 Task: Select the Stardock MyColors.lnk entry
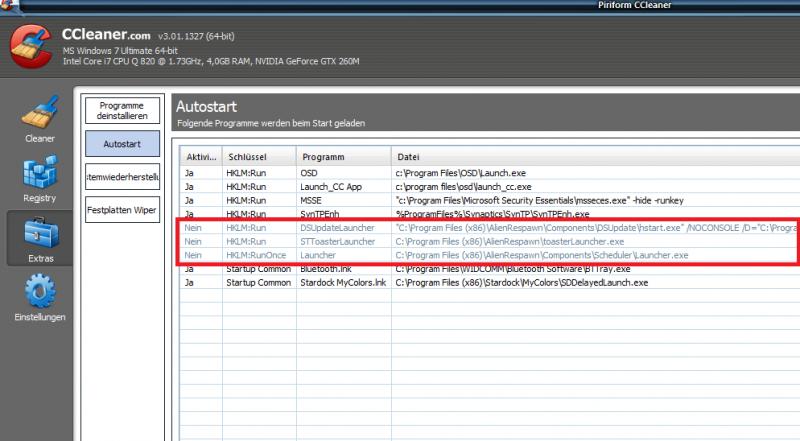[x=341, y=283]
